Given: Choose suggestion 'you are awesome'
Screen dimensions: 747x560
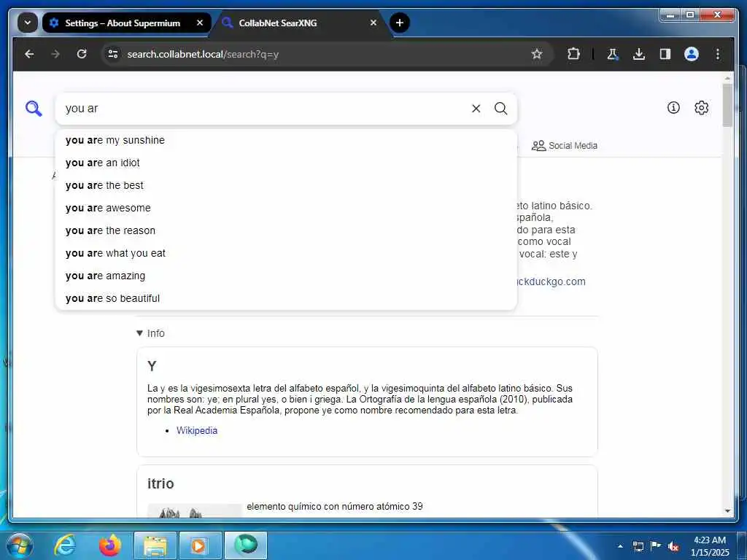Looking at the screenshot, I should pyautogui.click(x=286, y=208).
